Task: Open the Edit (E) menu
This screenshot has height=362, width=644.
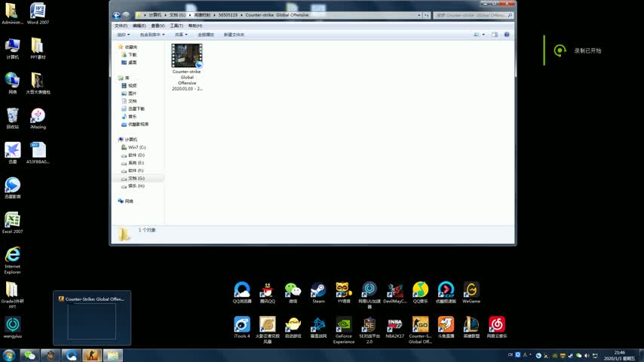Action: [139, 26]
